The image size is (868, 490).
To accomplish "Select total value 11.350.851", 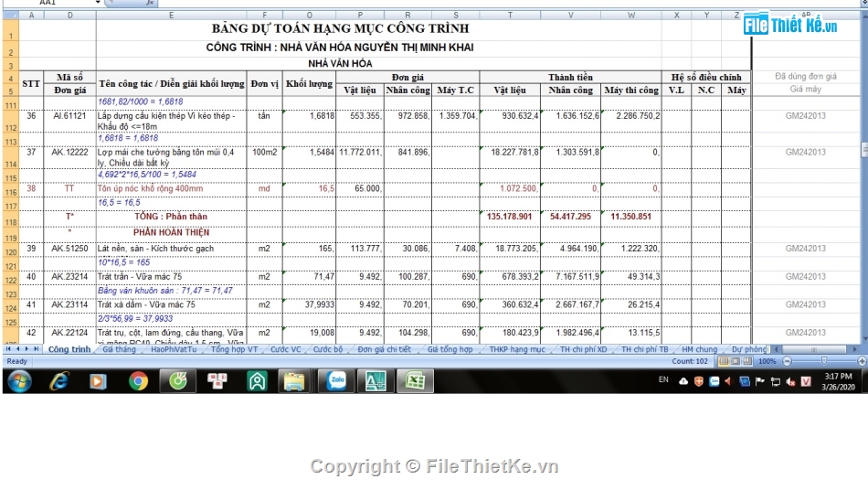I will [x=631, y=217].
